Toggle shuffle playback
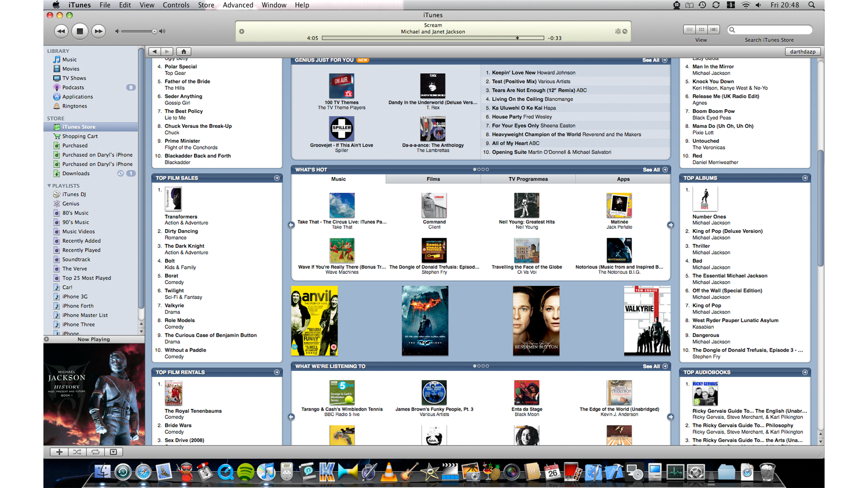The image size is (868, 488). (77, 452)
